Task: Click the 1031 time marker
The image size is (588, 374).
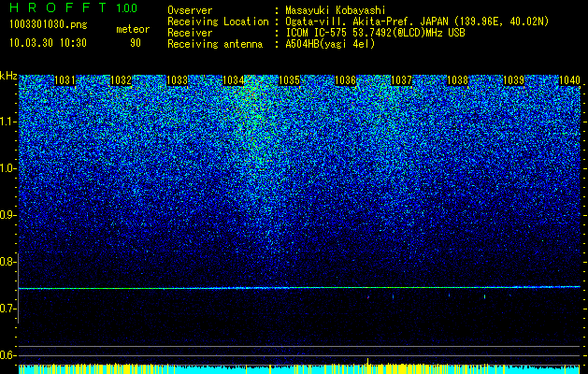Action: (65, 80)
